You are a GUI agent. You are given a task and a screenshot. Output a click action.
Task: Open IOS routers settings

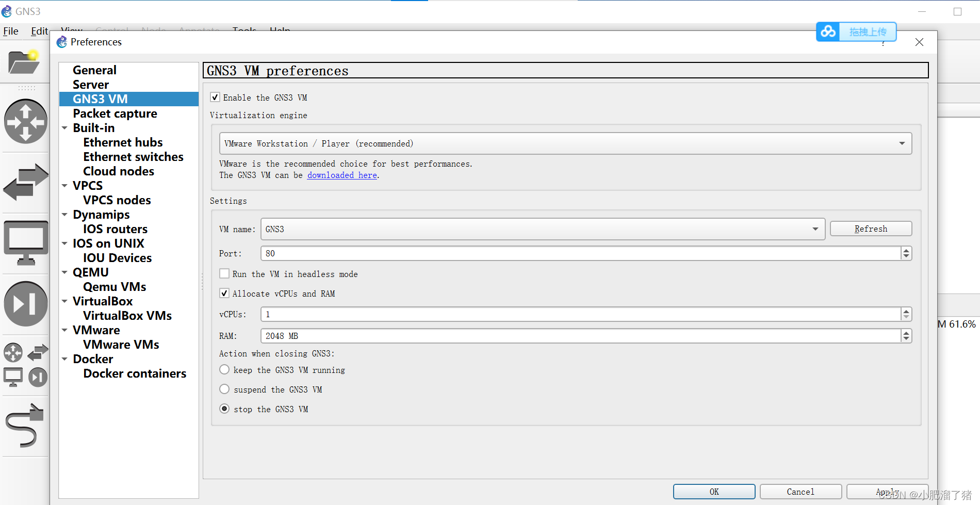pos(115,229)
